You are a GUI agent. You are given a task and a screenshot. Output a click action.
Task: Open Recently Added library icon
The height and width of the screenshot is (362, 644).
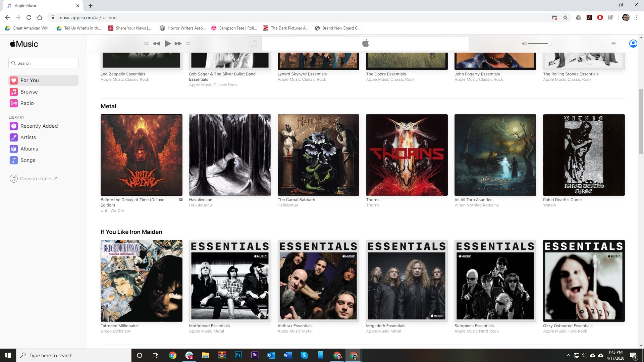(x=14, y=126)
